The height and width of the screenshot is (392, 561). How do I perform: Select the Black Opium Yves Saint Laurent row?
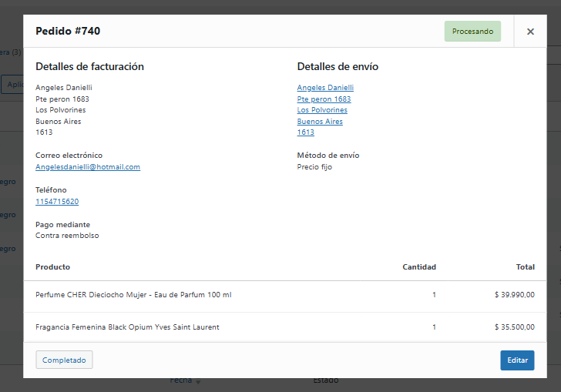click(x=127, y=327)
